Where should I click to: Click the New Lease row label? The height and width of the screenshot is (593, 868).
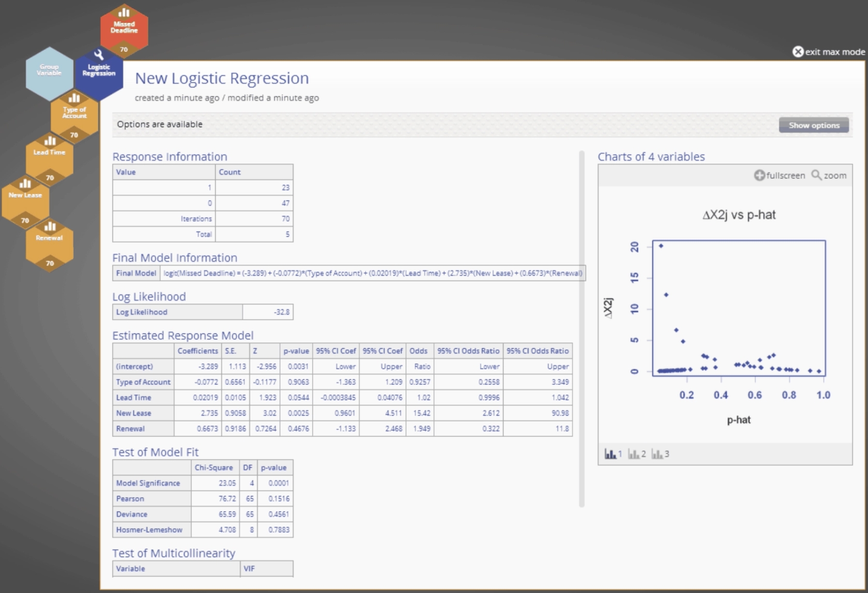[x=143, y=413]
